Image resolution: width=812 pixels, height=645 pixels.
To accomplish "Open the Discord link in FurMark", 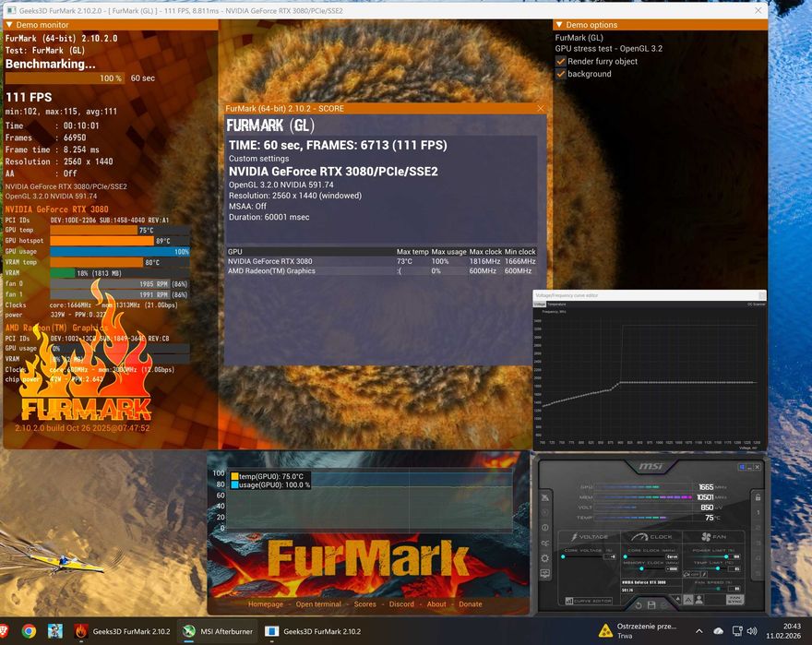I will [x=401, y=604].
